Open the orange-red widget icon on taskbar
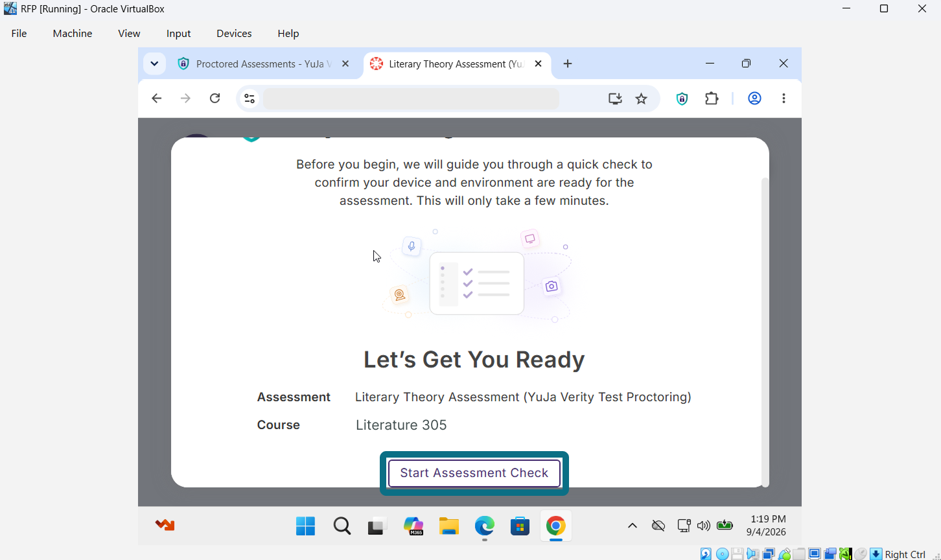The height and width of the screenshot is (560, 941). [x=165, y=525]
